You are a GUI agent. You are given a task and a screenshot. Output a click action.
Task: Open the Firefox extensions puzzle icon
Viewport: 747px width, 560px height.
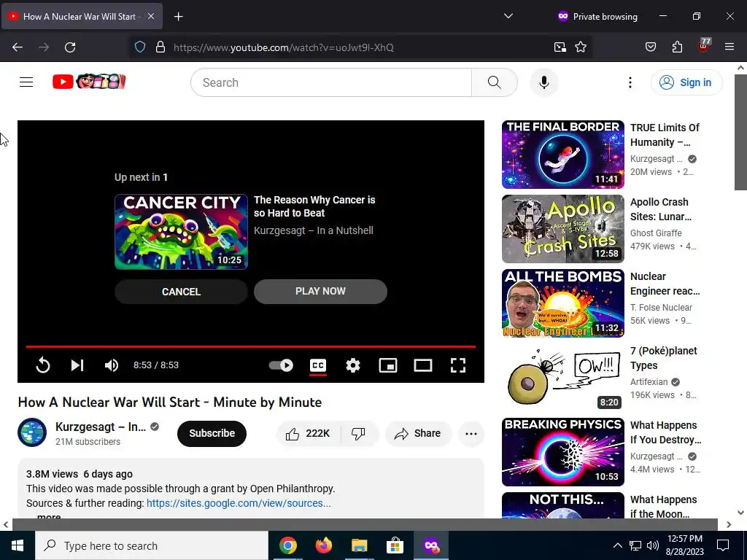point(677,47)
